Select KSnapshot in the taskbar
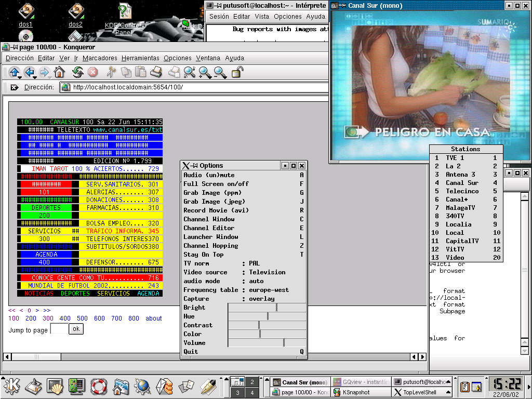This screenshot has width=532, height=399. (361, 392)
